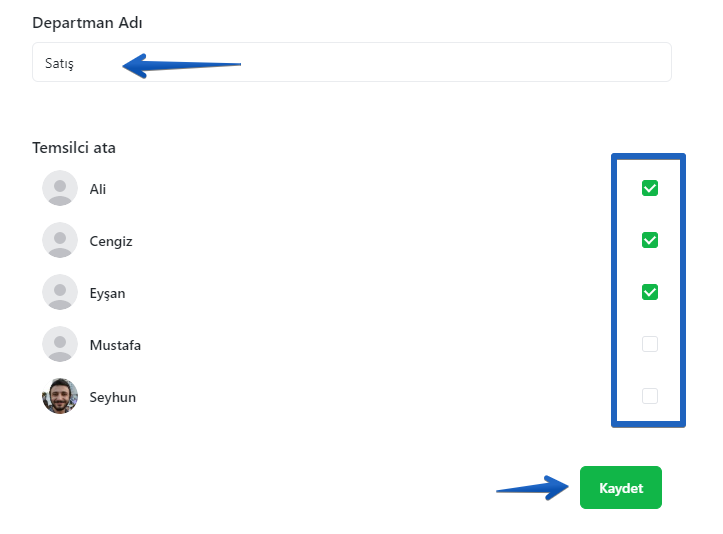Click Cengiz's default avatar icon
The width and height of the screenshot is (723, 534).
(60, 240)
